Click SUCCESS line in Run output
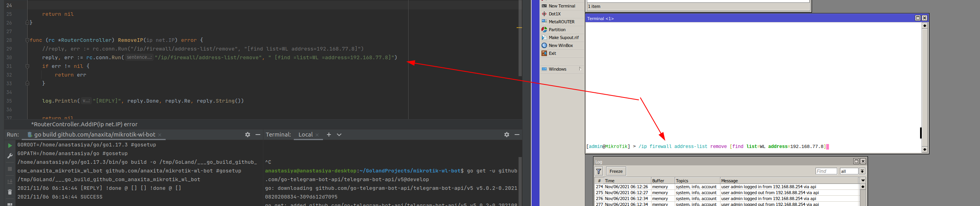Screen dimensions: 980x206 click(x=60, y=197)
